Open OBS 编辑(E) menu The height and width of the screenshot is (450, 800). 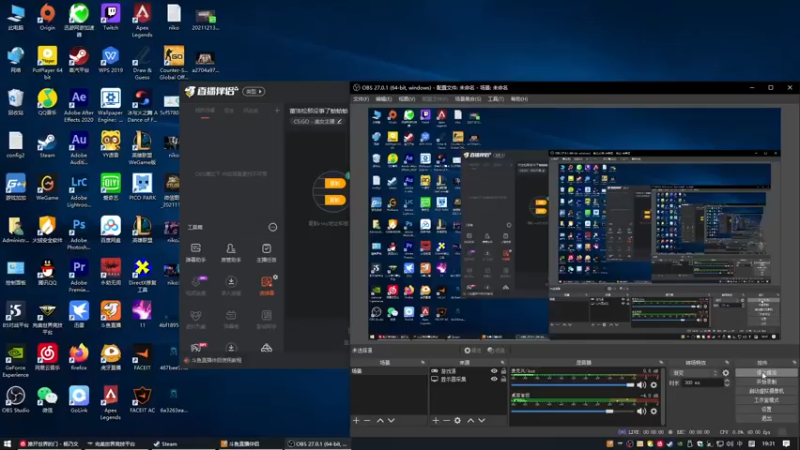(x=384, y=99)
